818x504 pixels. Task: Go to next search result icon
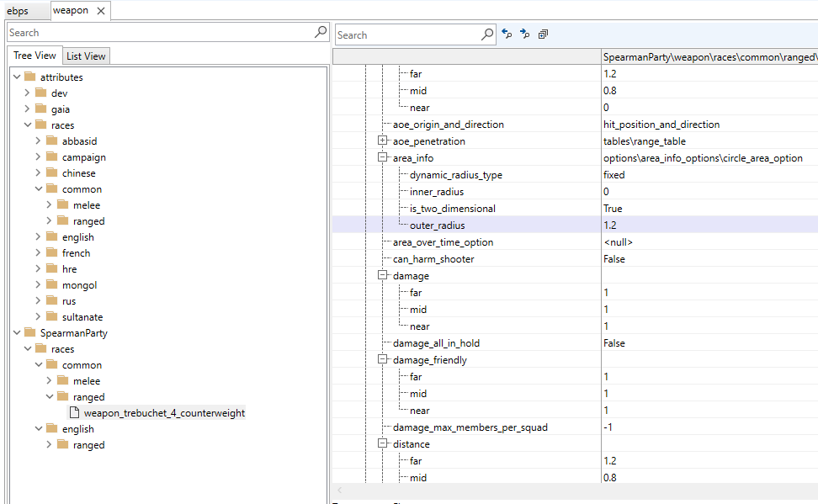(x=525, y=34)
